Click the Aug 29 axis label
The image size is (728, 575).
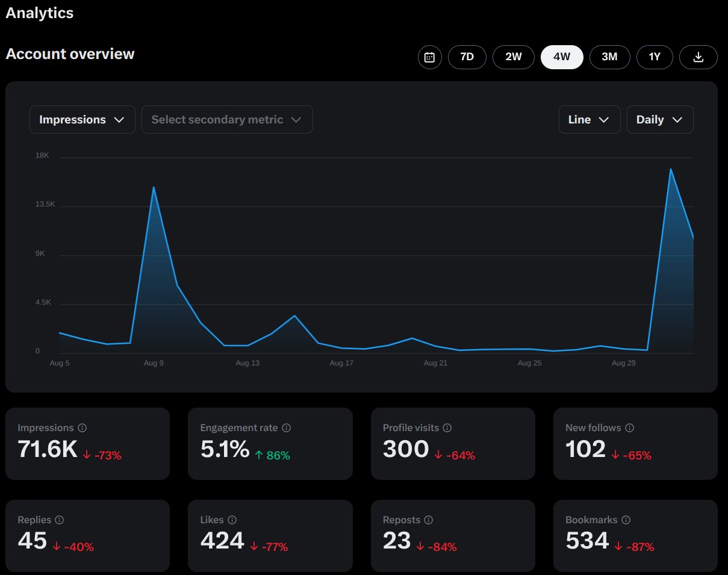(x=623, y=363)
